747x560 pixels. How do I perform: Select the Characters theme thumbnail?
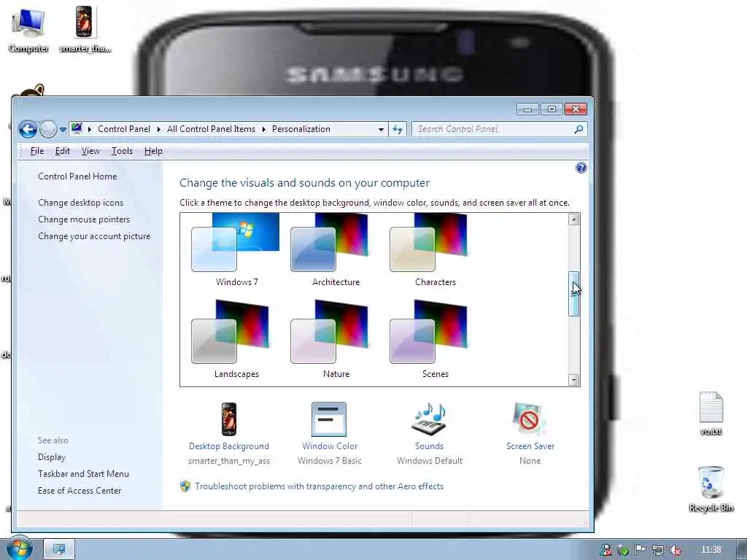pos(429,243)
